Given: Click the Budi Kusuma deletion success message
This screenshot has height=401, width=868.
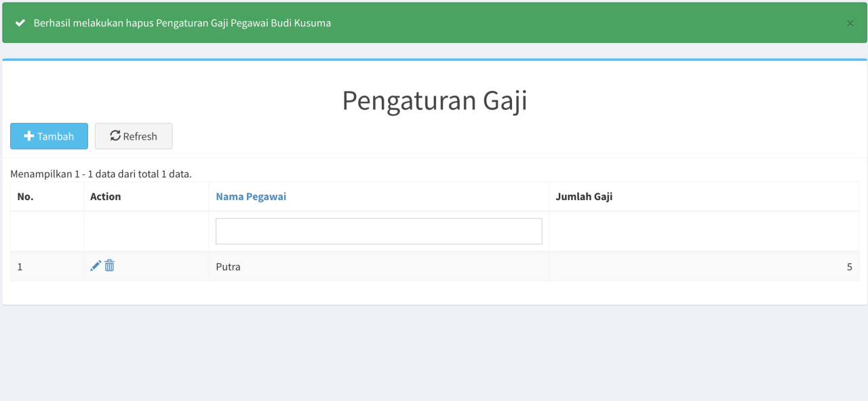Looking at the screenshot, I should click(x=182, y=23).
